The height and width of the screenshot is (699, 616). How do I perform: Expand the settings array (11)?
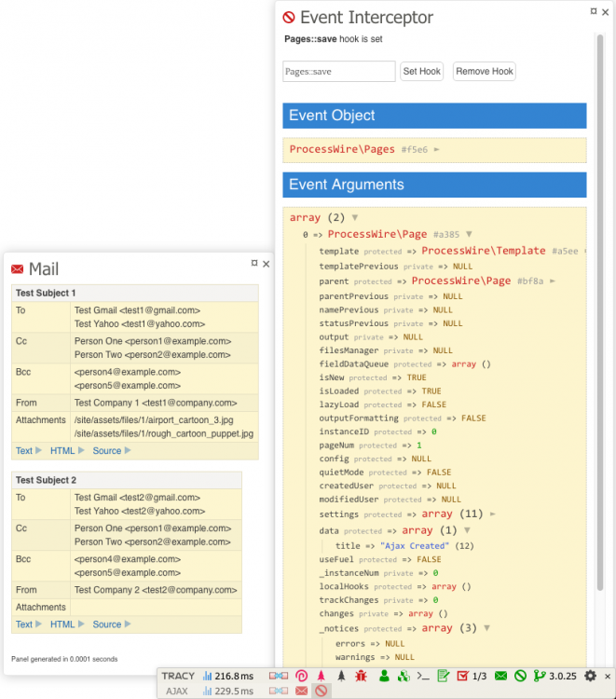pyautogui.click(x=493, y=514)
